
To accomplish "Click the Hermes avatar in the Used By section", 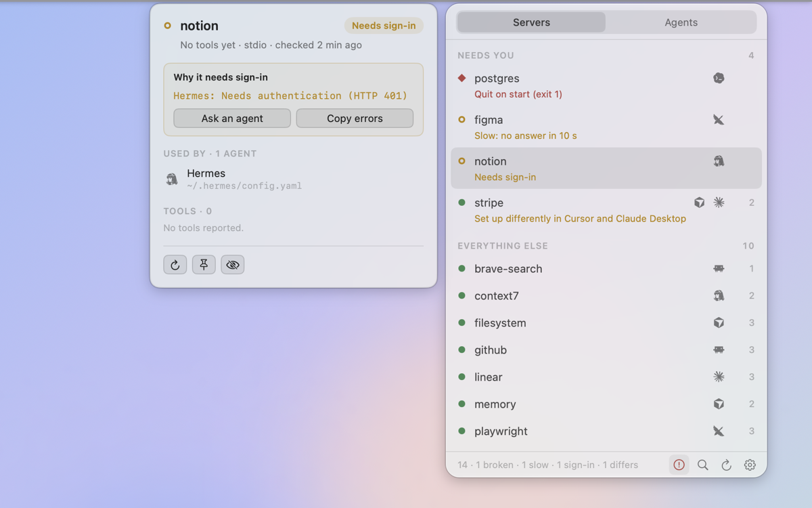I will coord(172,179).
